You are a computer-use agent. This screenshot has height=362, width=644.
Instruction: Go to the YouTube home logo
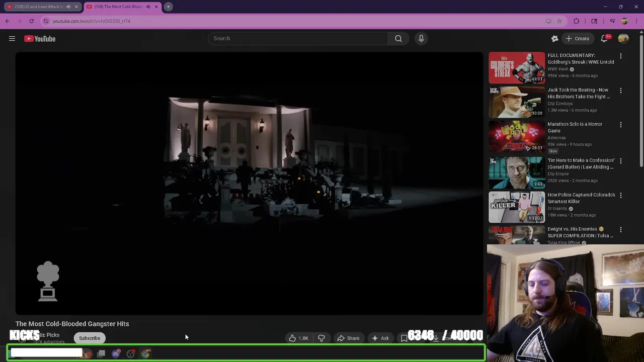[x=40, y=39]
